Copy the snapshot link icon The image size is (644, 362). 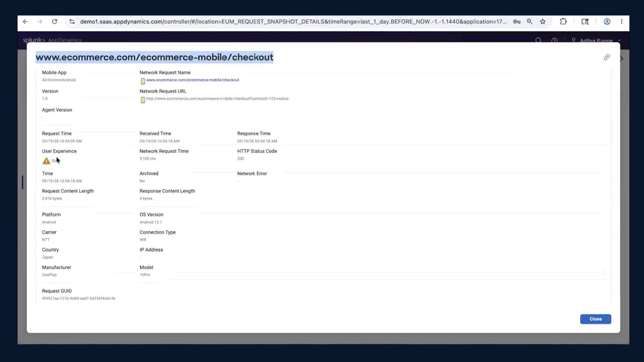point(607,57)
